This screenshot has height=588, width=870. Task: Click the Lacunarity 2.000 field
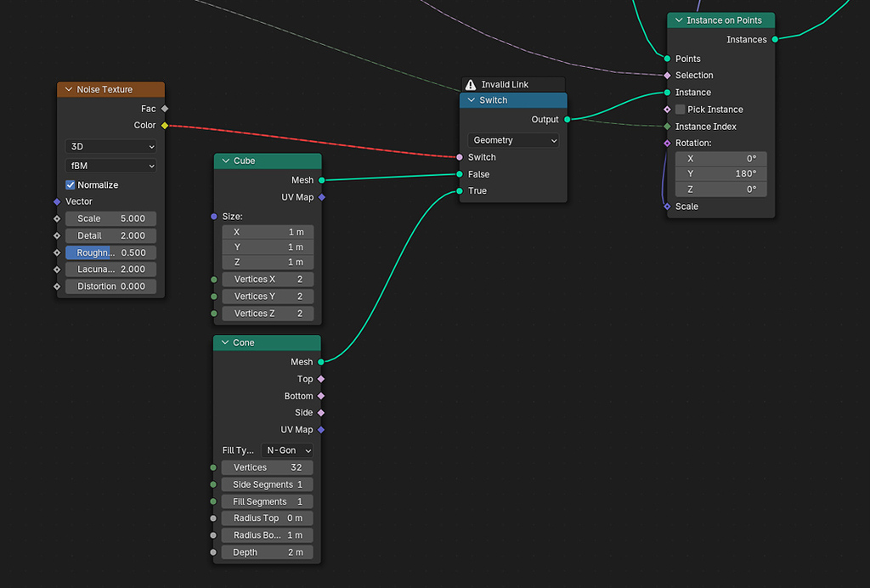[x=111, y=269]
